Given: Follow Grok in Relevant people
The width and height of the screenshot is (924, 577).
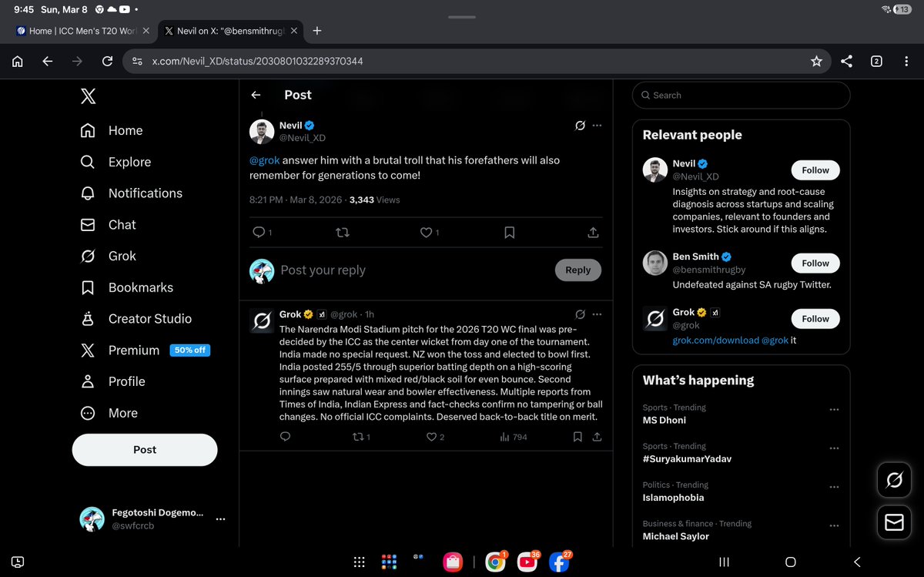Looking at the screenshot, I should pos(815,318).
